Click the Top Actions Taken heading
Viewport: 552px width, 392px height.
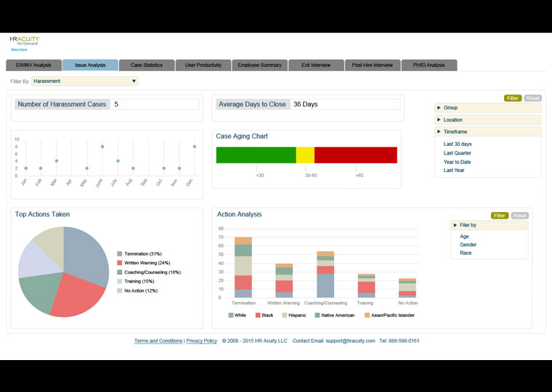click(x=42, y=215)
